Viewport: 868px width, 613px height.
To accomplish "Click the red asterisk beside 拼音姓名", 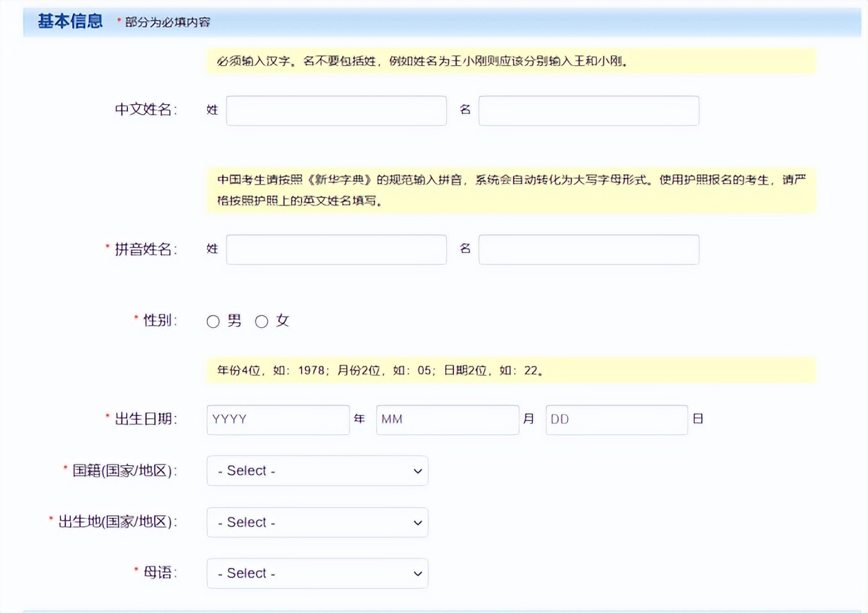I will click(107, 246).
